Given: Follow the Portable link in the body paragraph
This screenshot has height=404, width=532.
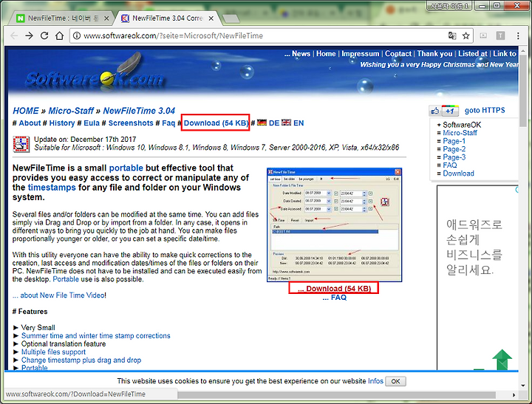Looking at the screenshot, I should coord(66,279).
